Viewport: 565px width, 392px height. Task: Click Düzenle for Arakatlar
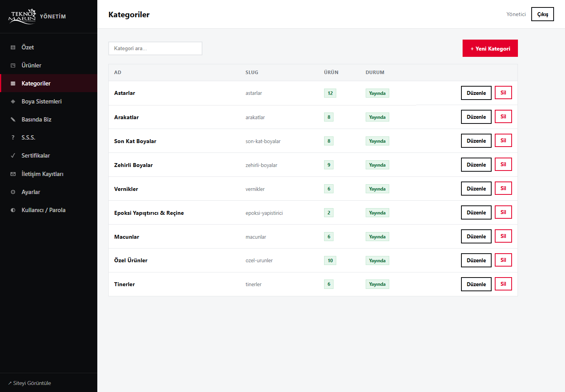pyautogui.click(x=476, y=117)
